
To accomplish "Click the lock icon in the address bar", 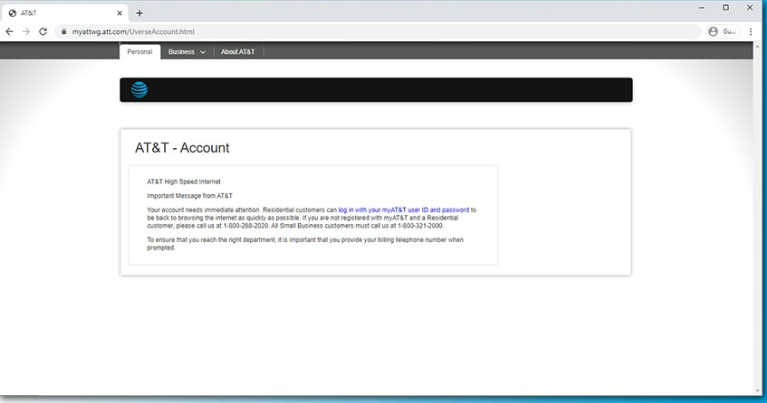I will tap(63, 32).
